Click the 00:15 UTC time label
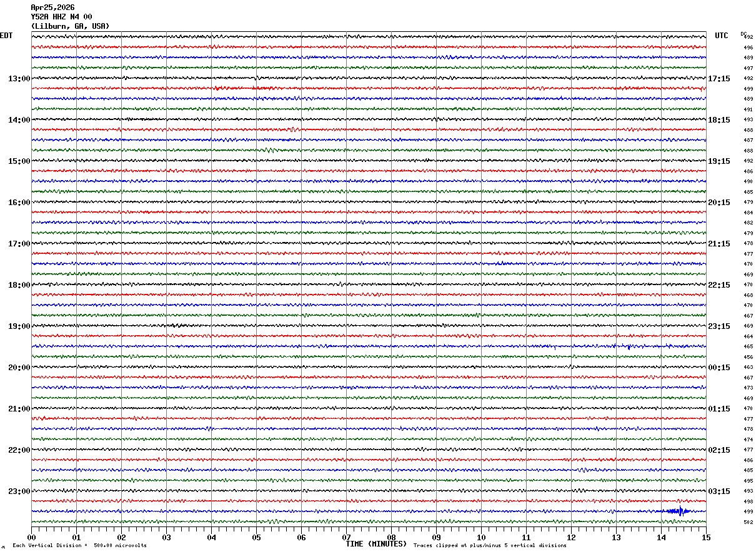This screenshot has height=554, width=756. point(719,368)
